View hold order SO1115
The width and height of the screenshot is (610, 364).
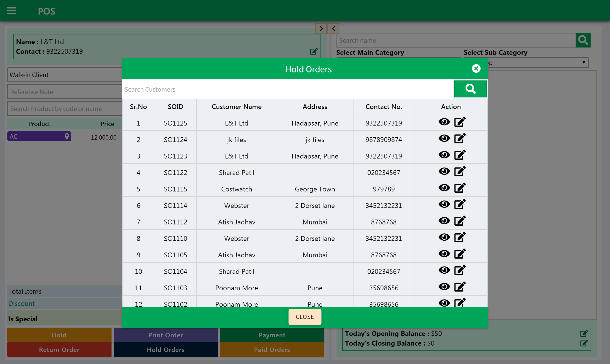(444, 188)
